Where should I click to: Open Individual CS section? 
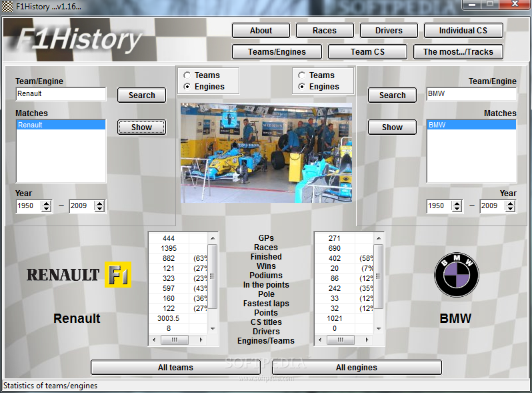click(463, 31)
